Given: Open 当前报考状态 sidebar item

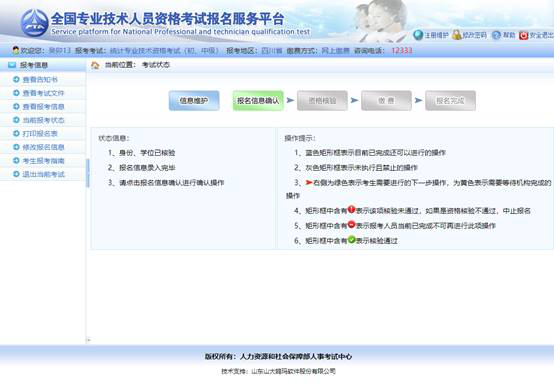Looking at the screenshot, I should point(43,120).
